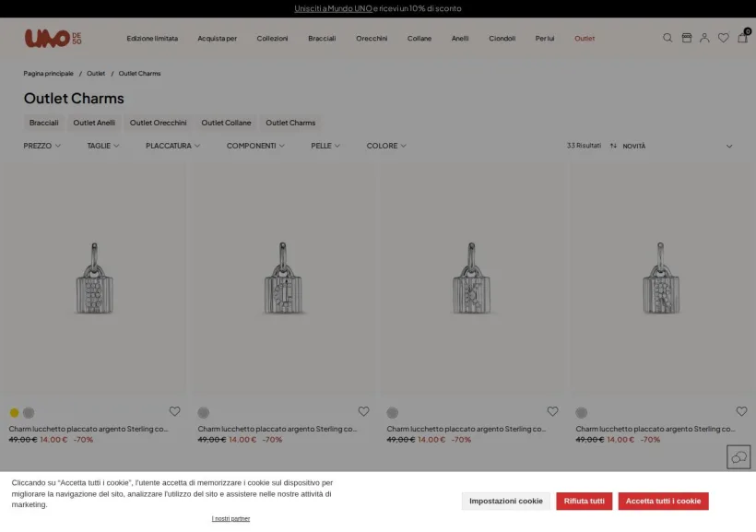Open the red Outlet menu item
The image size is (756, 532).
pyautogui.click(x=585, y=38)
